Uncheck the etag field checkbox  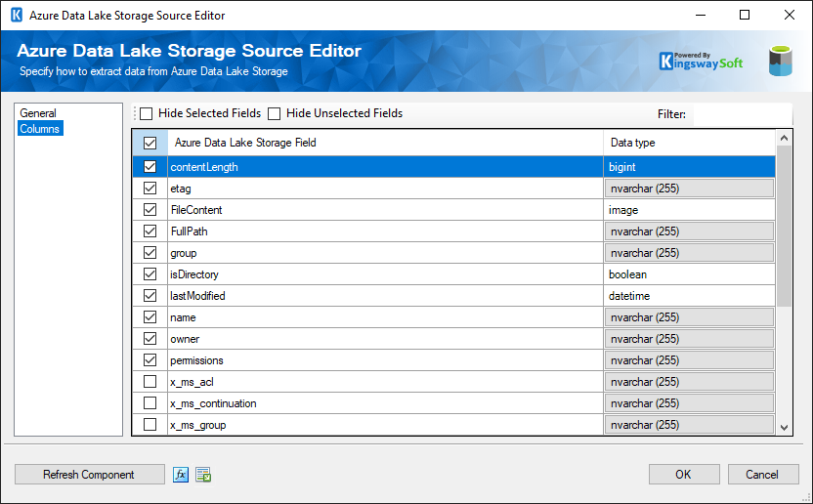tap(150, 189)
